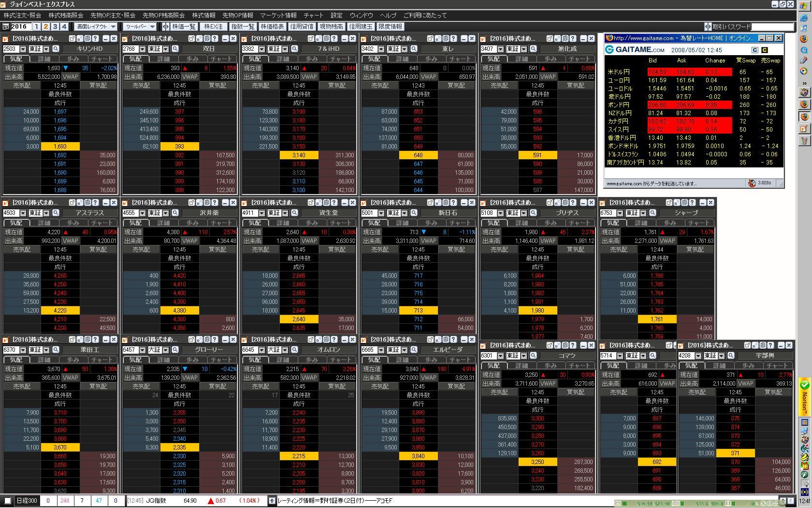The image size is (812, 508).
Task: Click the news headline icon in the status bar
Action: point(272,501)
